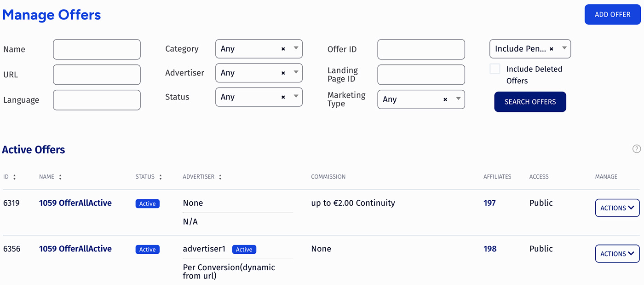Sort offers by ID column arrows

point(14,177)
